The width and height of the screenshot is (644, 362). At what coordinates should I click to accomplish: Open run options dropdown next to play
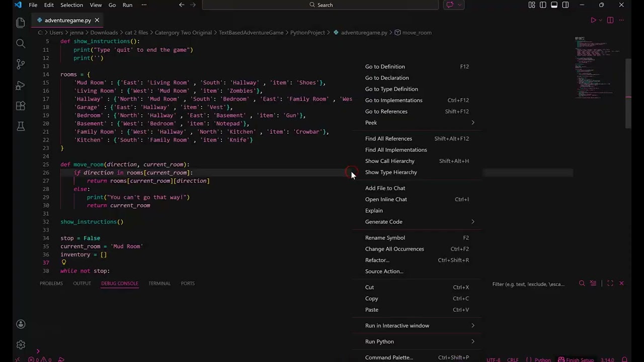tap(600, 20)
